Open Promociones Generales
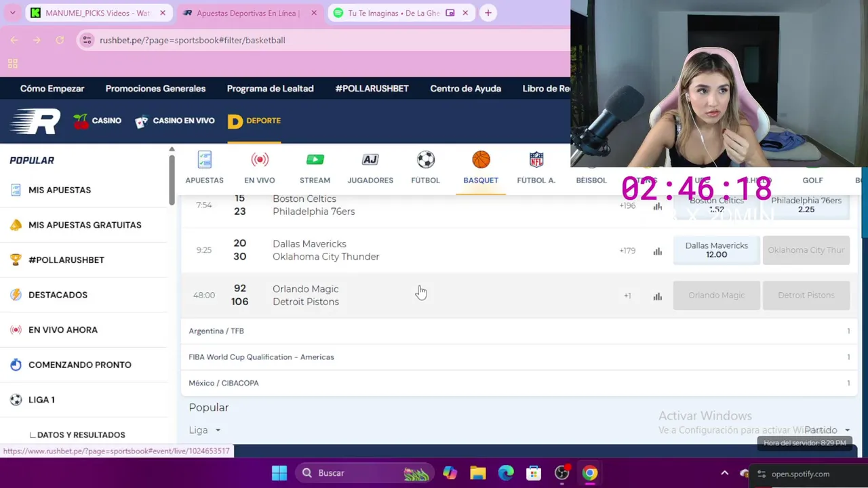This screenshot has height=488, width=868. tap(155, 89)
